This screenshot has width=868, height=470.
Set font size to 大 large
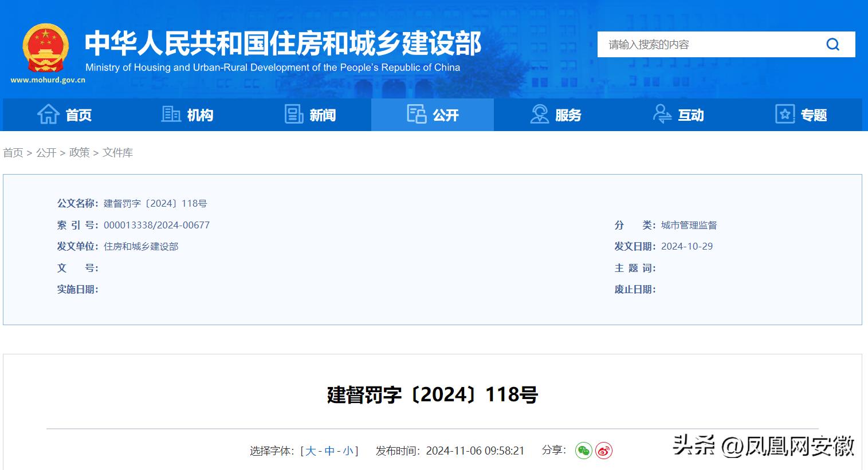pyautogui.click(x=310, y=451)
